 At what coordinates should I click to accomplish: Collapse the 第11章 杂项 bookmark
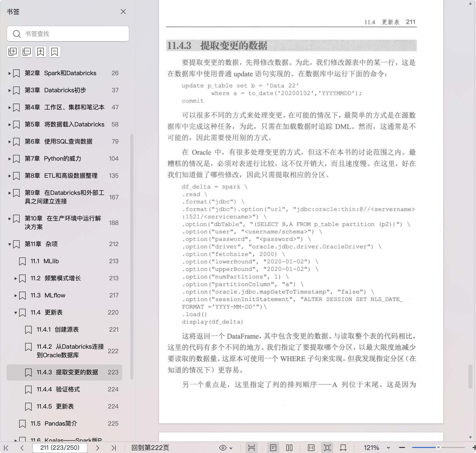click(10, 244)
